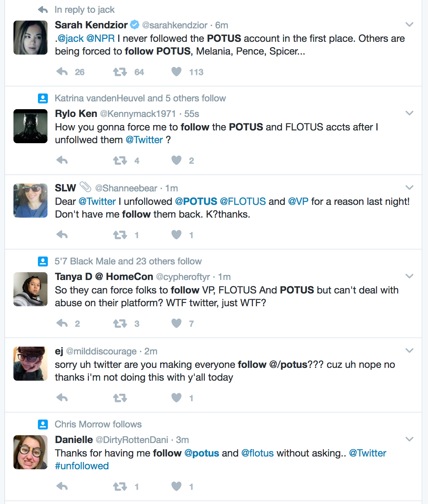
Task: Reply to Danielle's tweet
Action: [62, 486]
